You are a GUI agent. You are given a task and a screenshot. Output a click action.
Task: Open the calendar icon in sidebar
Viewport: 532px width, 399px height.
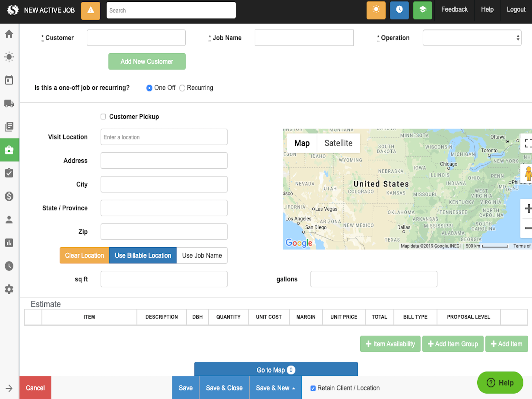click(x=9, y=80)
